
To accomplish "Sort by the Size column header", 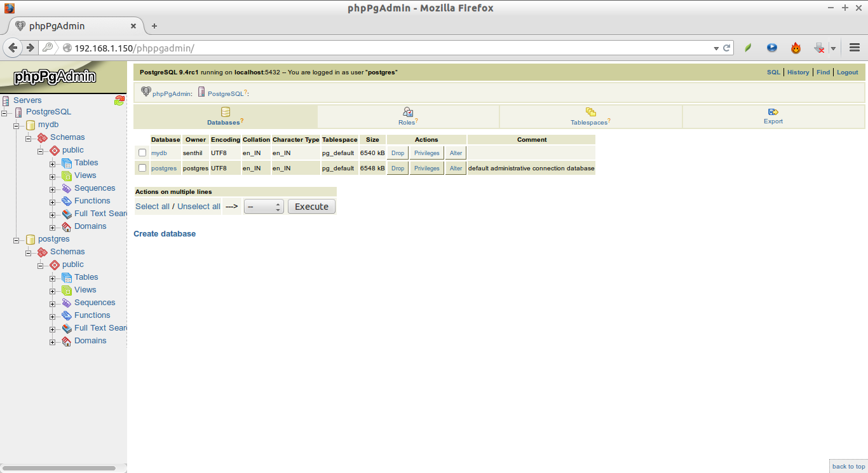I will (372, 140).
